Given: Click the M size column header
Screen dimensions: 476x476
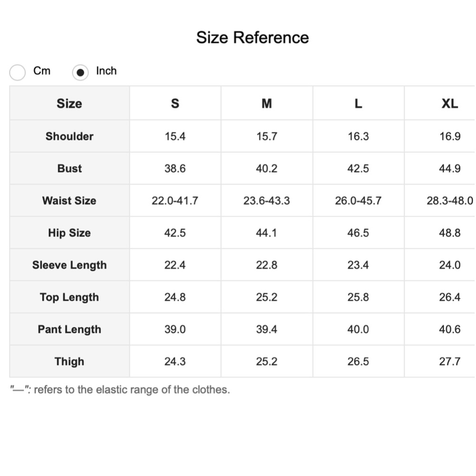Looking at the screenshot, I should click(x=267, y=103).
